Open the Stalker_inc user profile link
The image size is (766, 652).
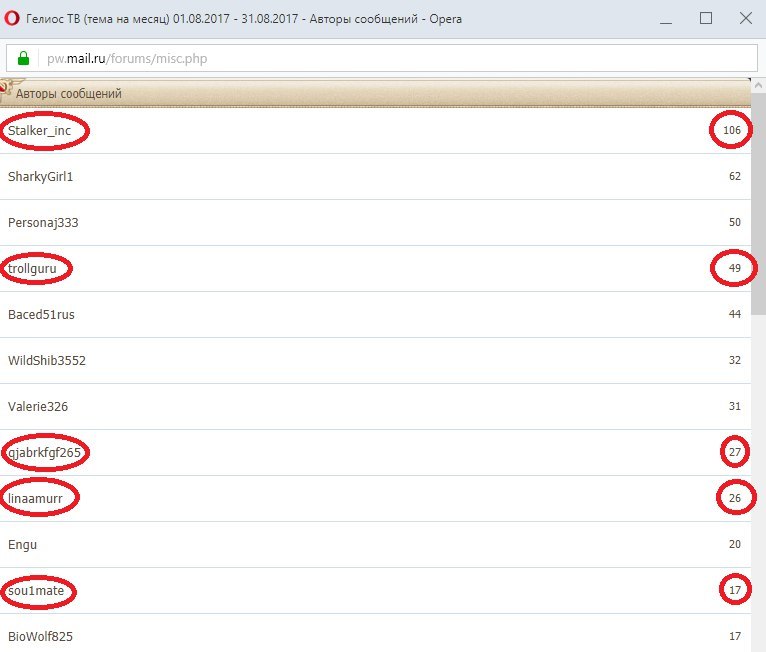pyautogui.click(x=39, y=131)
